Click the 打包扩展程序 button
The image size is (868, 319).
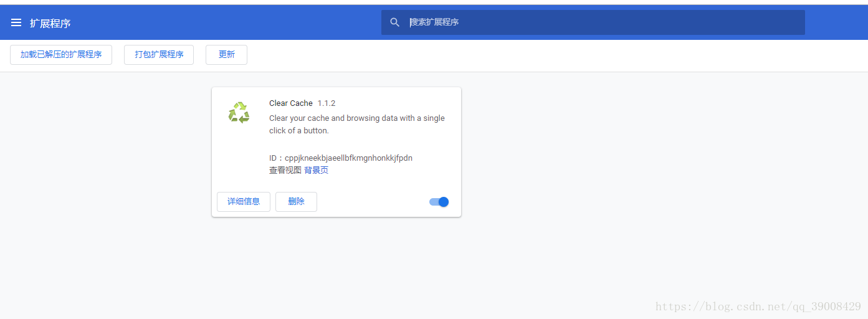point(159,55)
